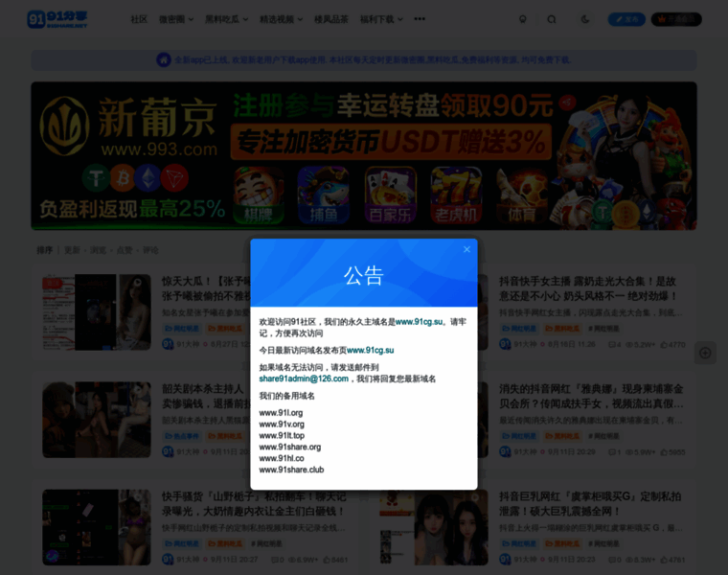Viewport: 728px width, 575px height.
Task: Open the 惊天大瓜 post title
Action: point(206,288)
